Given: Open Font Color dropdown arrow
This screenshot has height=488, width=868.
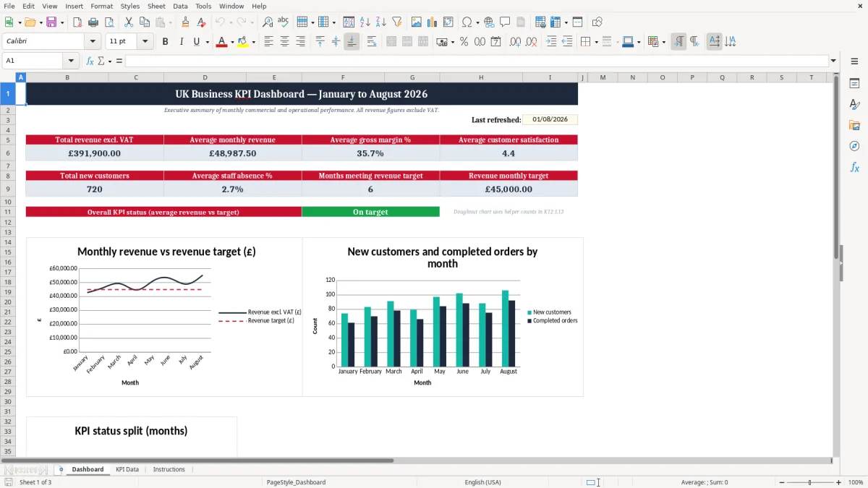Looking at the screenshot, I should tap(232, 42).
